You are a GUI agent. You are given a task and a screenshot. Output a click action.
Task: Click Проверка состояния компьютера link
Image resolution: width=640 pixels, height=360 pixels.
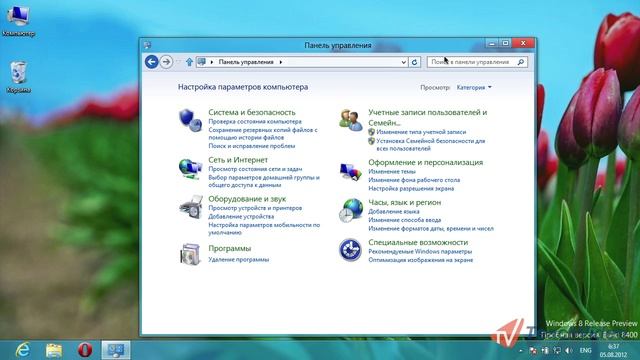(255, 122)
